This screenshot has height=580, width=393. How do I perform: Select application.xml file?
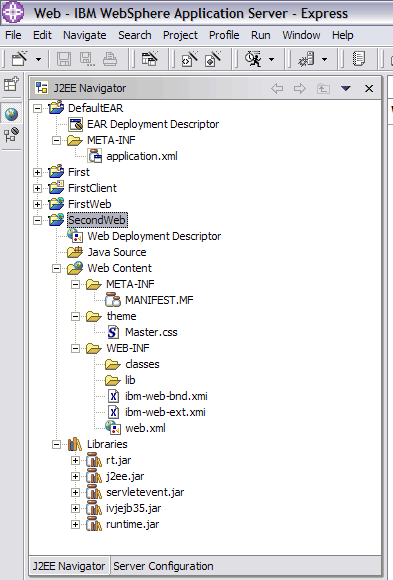[142, 156]
